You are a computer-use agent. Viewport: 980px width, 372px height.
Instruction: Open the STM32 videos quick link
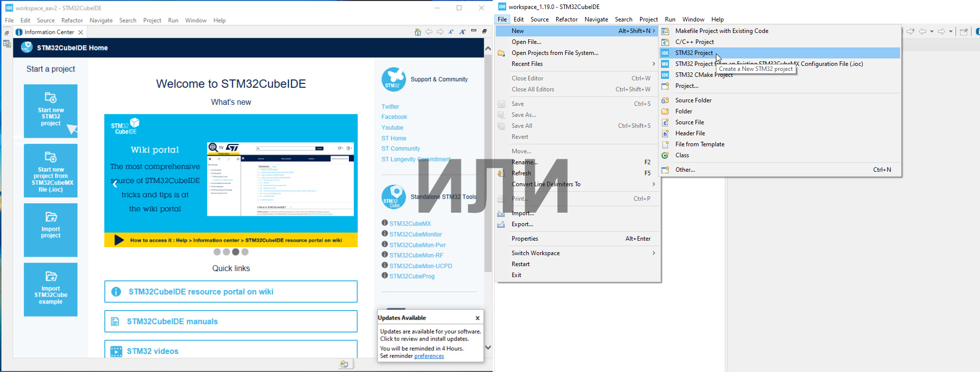(x=231, y=350)
